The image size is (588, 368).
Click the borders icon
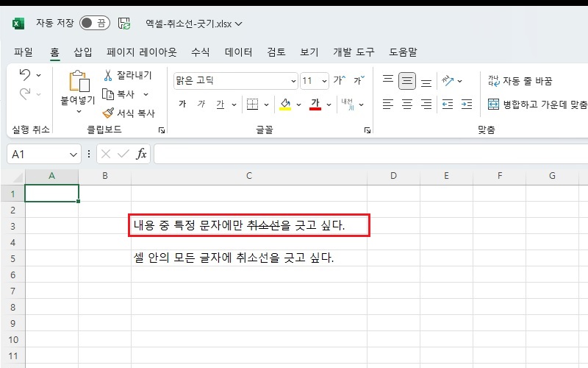[x=252, y=104]
